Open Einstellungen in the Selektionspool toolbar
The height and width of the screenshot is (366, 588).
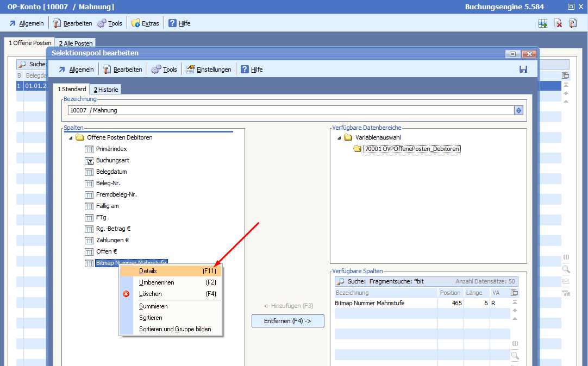pos(208,70)
